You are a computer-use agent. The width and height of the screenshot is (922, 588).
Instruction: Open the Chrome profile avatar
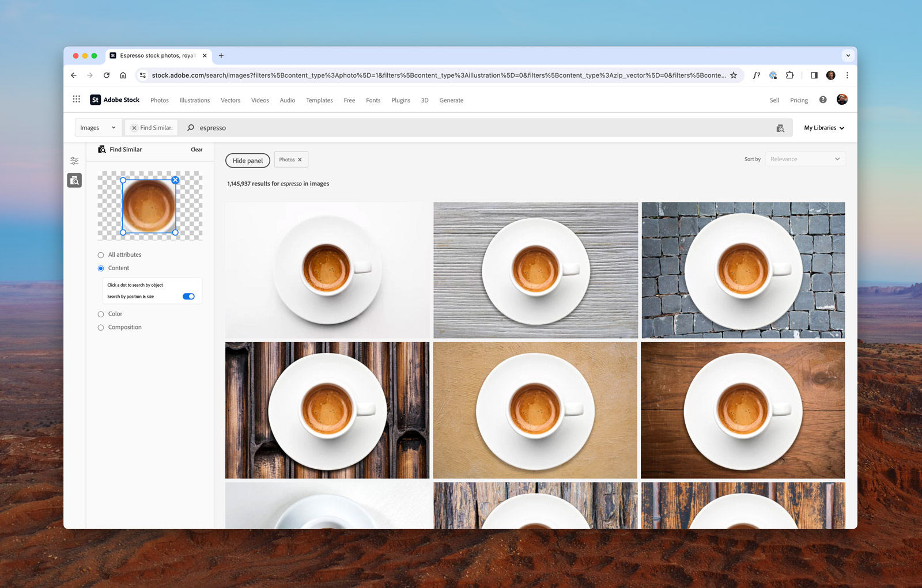click(830, 75)
